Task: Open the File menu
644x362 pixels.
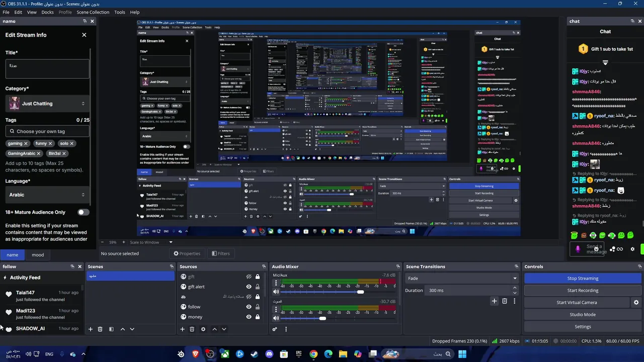Action: [6, 12]
